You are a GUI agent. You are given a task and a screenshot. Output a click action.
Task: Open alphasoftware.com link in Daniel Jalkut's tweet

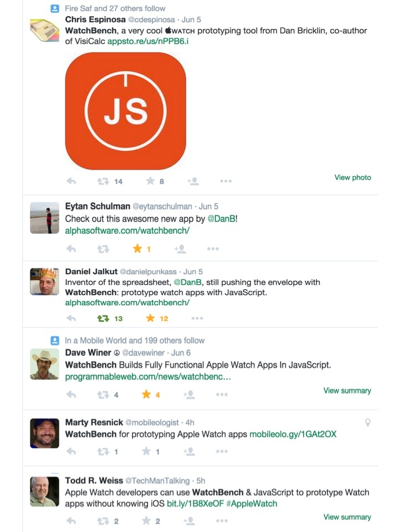(x=127, y=303)
